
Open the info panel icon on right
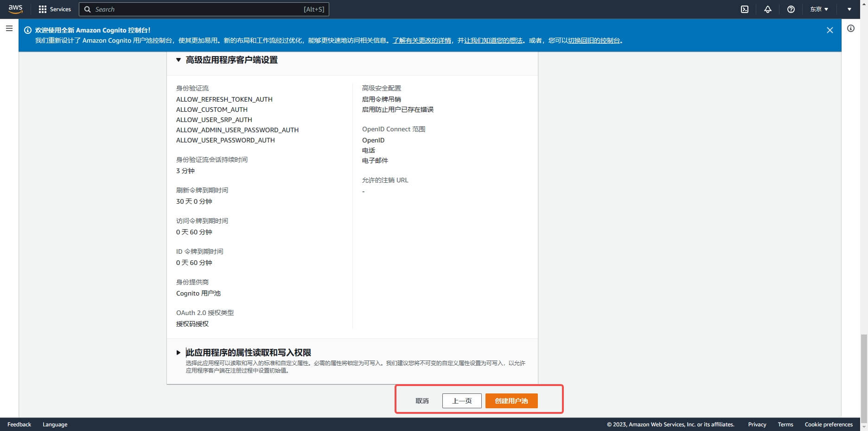point(851,29)
